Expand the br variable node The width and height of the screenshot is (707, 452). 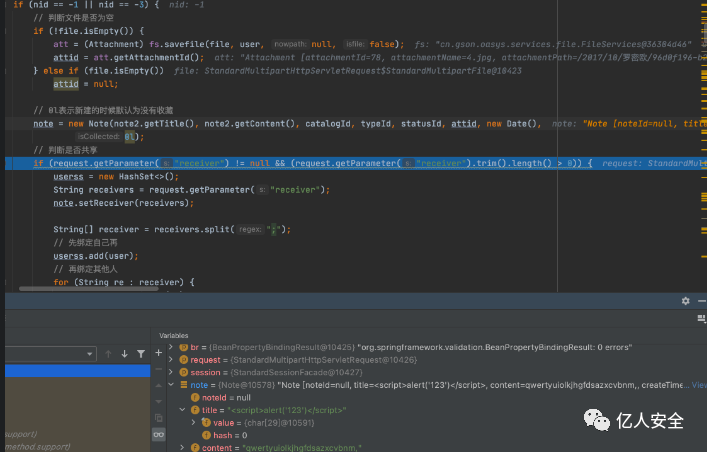[x=171, y=347]
